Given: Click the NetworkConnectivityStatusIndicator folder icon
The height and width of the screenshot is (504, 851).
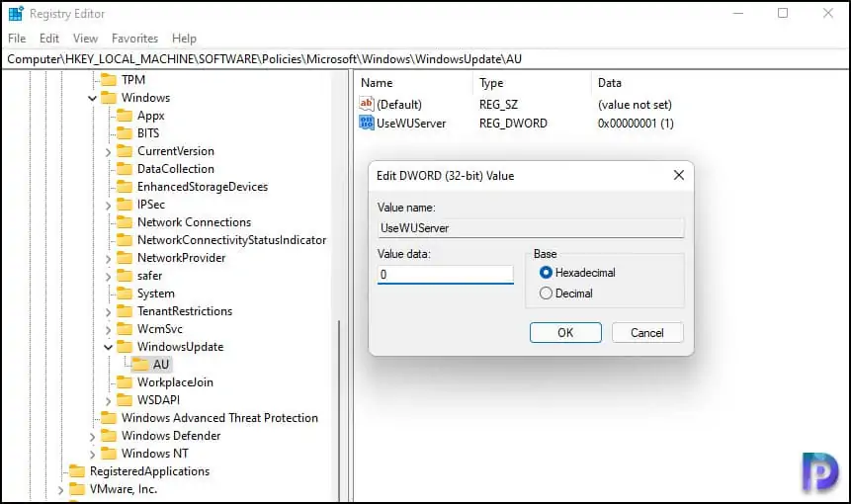Looking at the screenshot, I should click(x=125, y=240).
